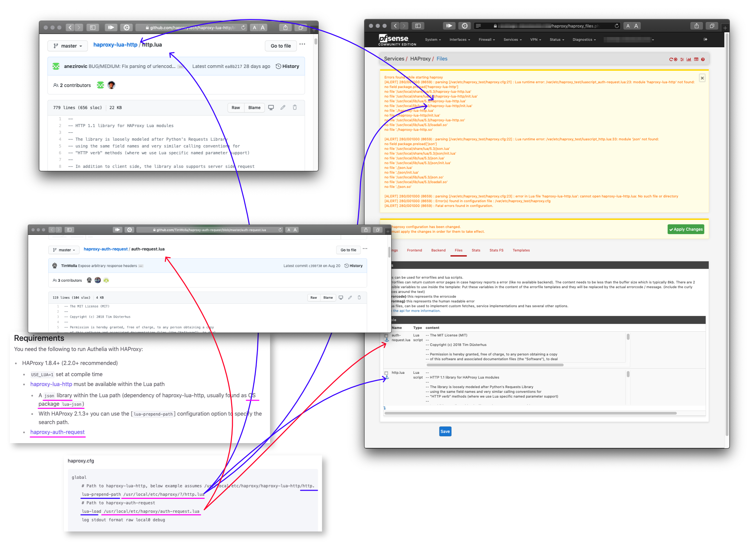Open reader view icon in pfSense address bar

click(478, 26)
